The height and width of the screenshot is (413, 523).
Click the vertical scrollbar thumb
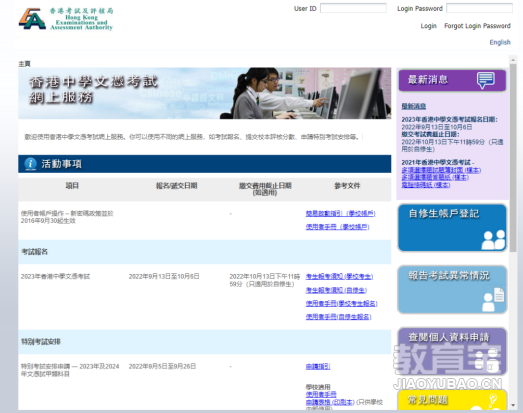(513, 158)
